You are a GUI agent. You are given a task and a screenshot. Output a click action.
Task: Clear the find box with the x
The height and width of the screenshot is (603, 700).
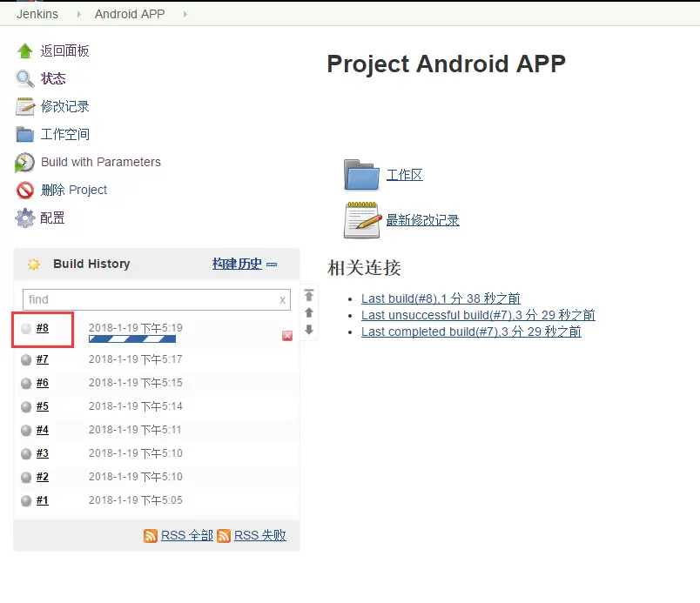[282, 300]
